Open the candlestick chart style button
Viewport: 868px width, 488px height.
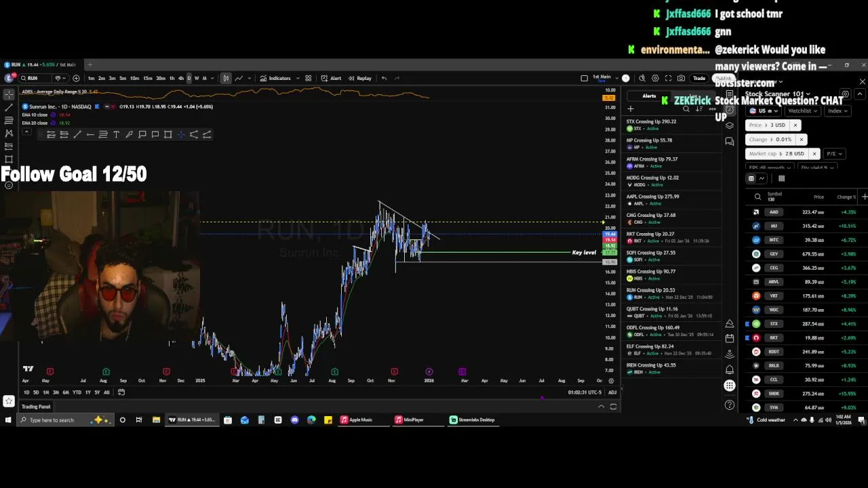226,78
